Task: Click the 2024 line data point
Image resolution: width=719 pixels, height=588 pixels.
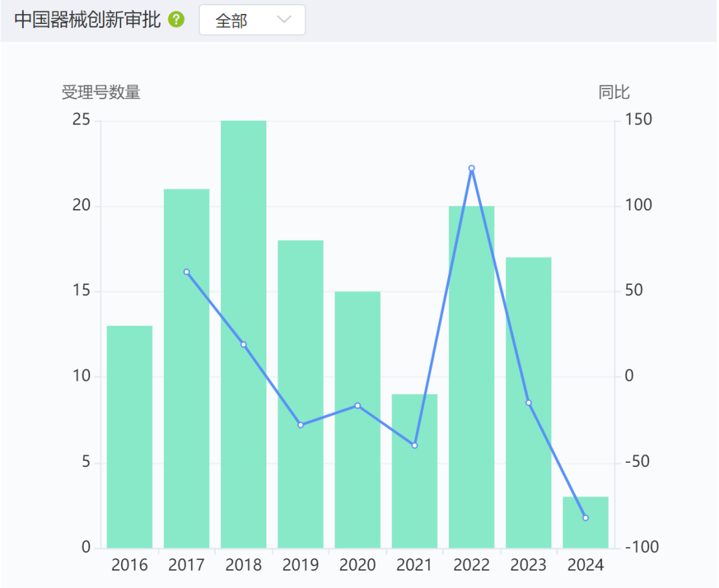Action: tap(586, 518)
